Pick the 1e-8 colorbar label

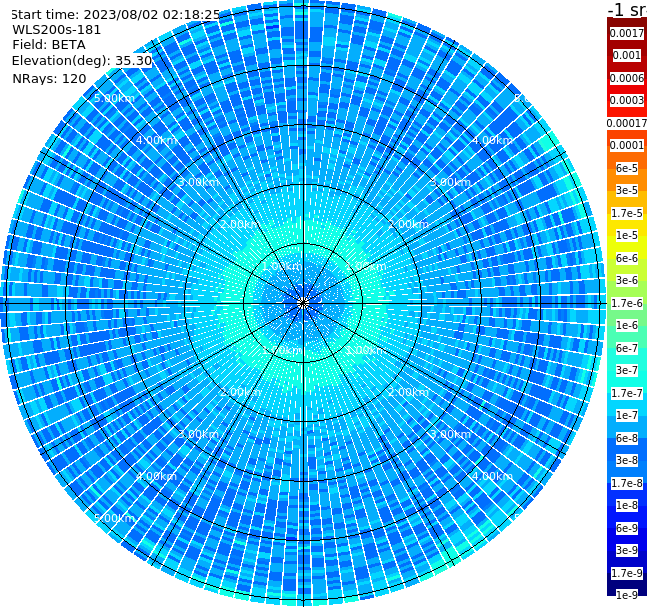coord(627,505)
